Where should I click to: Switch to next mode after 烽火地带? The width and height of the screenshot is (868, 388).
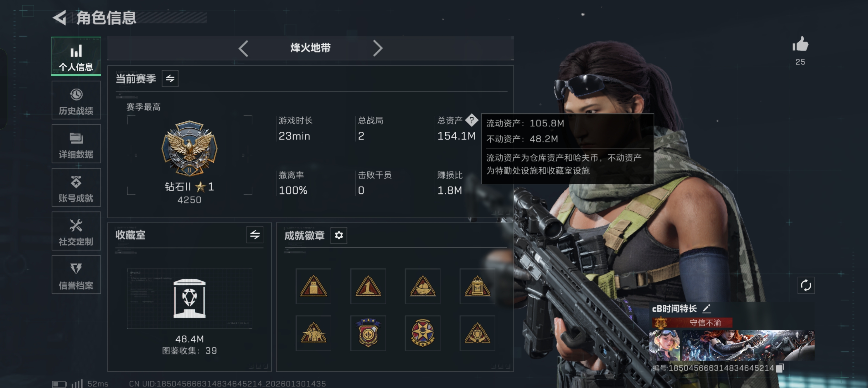click(378, 48)
